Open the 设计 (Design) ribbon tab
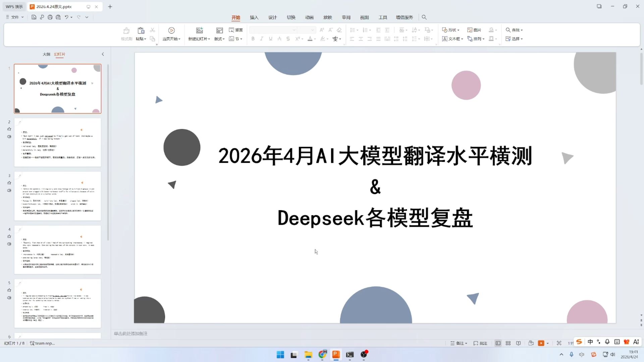Image resolution: width=644 pixels, height=362 pixels. click(273, 17)
